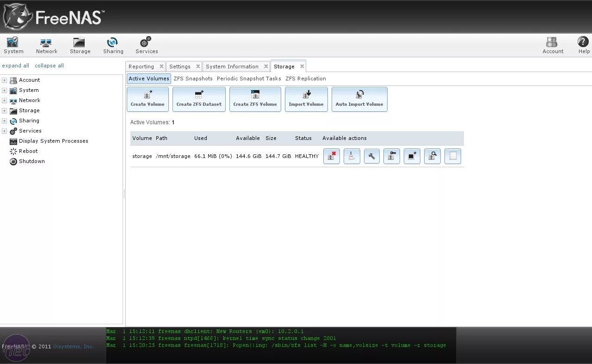Click the Available column header
The width and height of the screenshot is (592, 364).
click(248, 138)
